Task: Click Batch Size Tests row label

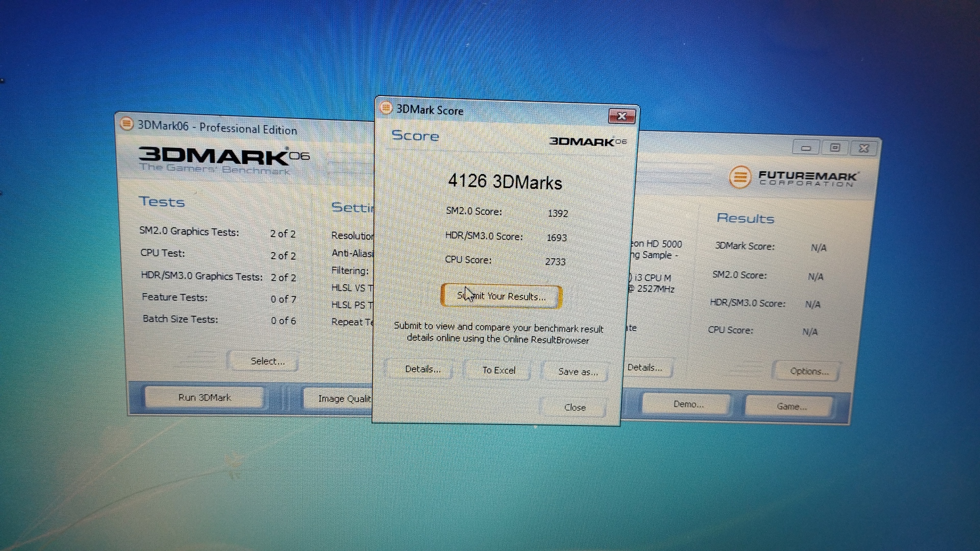Action: pyautogui.click(x=180, y=319)
